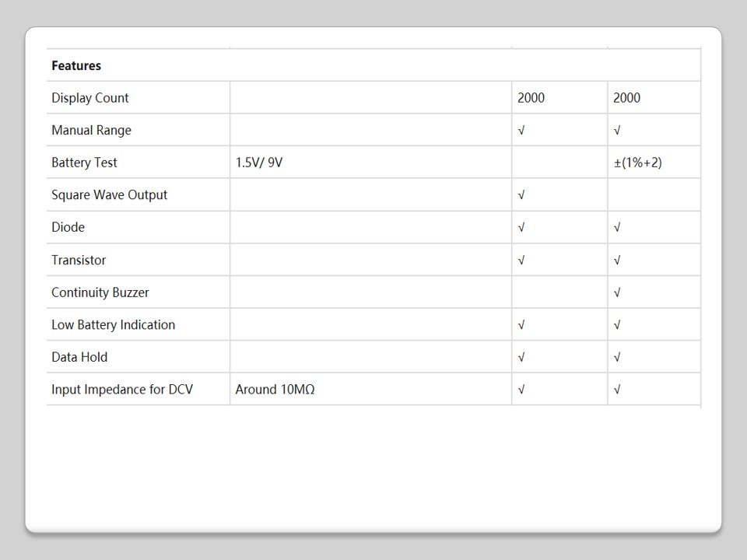Click the 1.5V/ 9V cell
The height and width of the screenshot is (560, 747).
click(259, 163)
